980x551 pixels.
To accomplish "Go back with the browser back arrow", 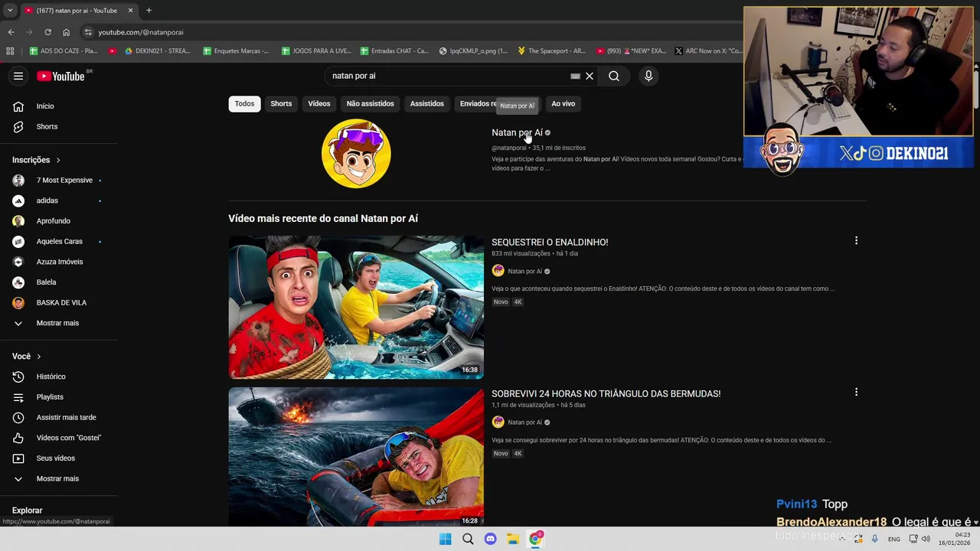I will (x=11, y=32).
